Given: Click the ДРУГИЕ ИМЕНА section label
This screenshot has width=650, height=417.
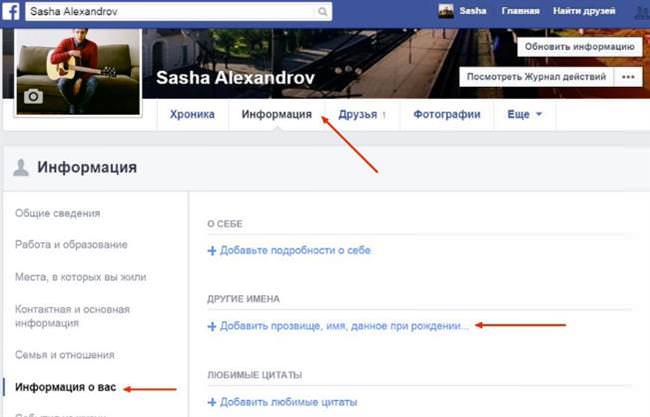Looking at the screenshot, I should click(x=244, y=299).
